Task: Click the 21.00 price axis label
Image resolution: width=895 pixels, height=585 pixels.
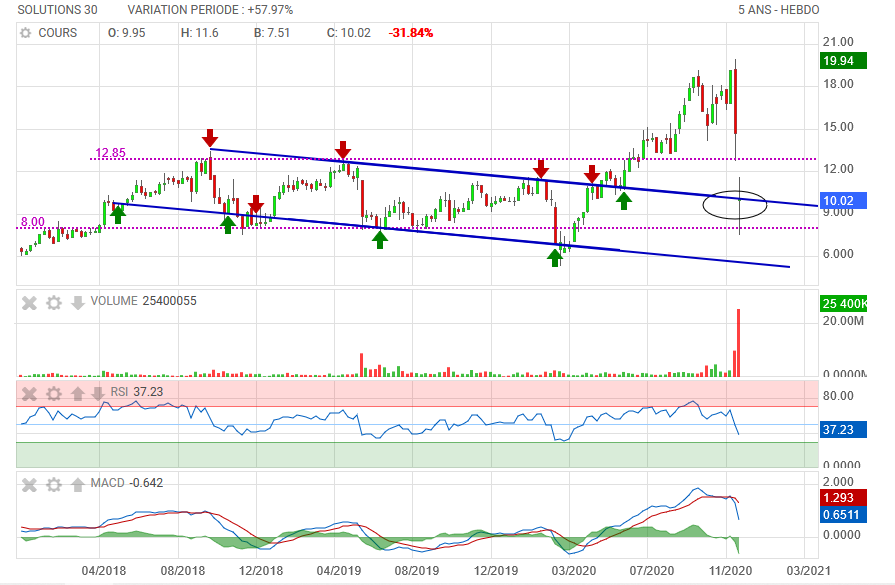Action: click(838, 42)
